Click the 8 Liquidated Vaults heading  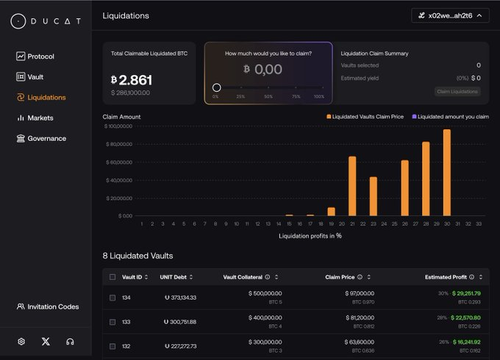click(138, 256)
